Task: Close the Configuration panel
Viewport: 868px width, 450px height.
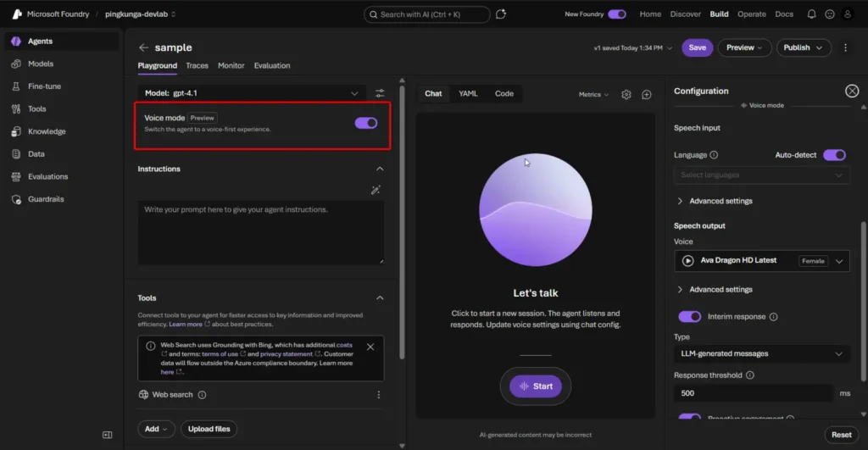Action: (852, 92)
